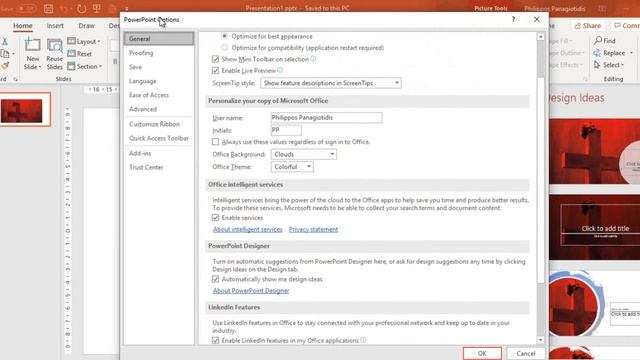Choose the first Design Ideas thumbnail
This screenshot has height=360, width=640.
(595, 151)
